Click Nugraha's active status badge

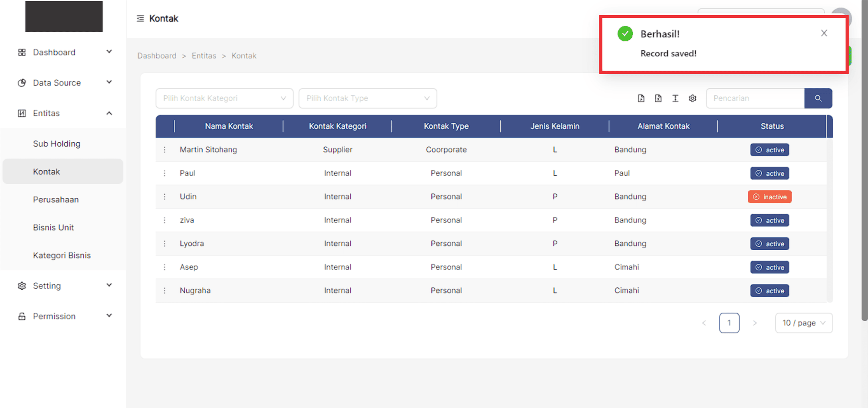769,291
